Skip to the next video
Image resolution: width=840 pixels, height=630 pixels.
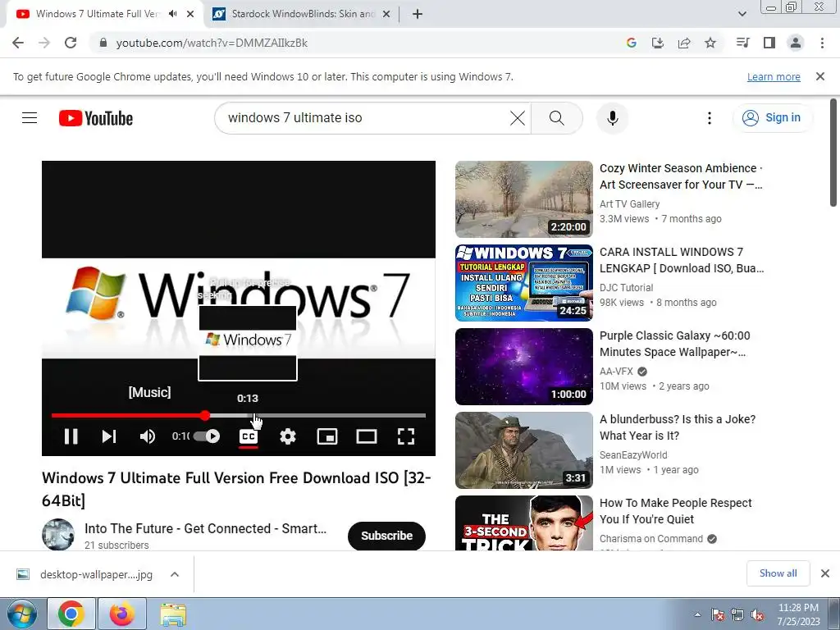(109, 436)
